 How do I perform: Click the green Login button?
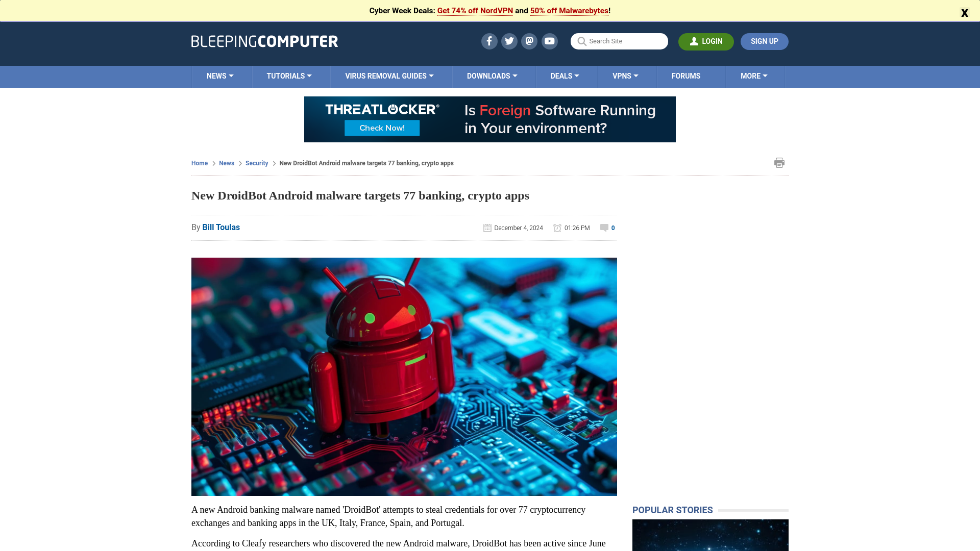tap(706, 41)
